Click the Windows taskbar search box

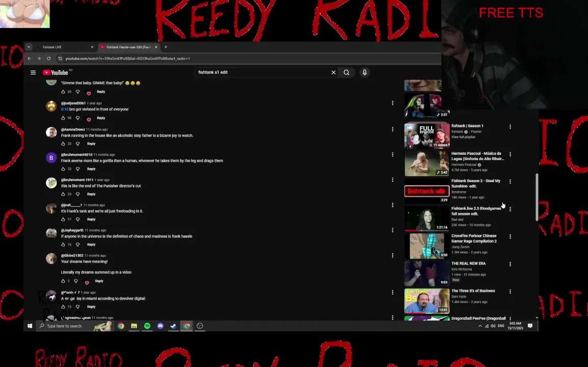point(75,326)
